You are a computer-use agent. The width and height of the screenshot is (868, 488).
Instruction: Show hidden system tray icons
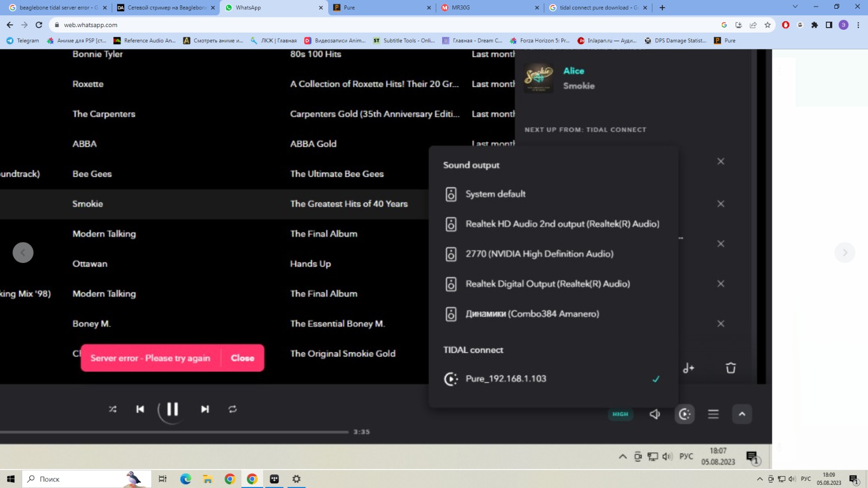760,479
